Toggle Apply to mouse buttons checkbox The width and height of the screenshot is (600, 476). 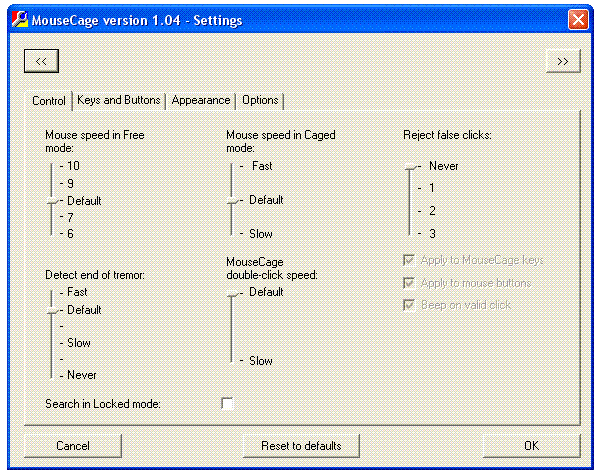pyautogui.click(x=409, y=283)
